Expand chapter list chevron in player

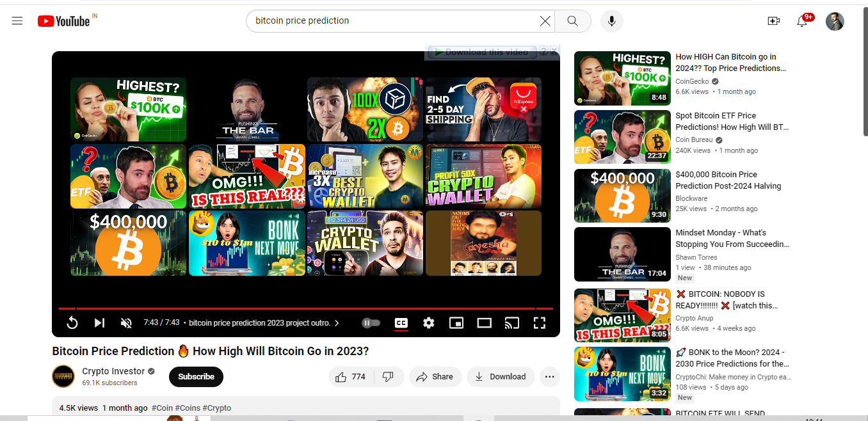[x=337, y=323]
